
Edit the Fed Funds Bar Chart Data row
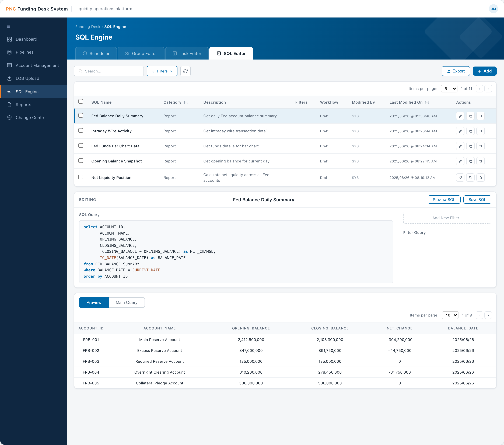(x=460, y=146)
